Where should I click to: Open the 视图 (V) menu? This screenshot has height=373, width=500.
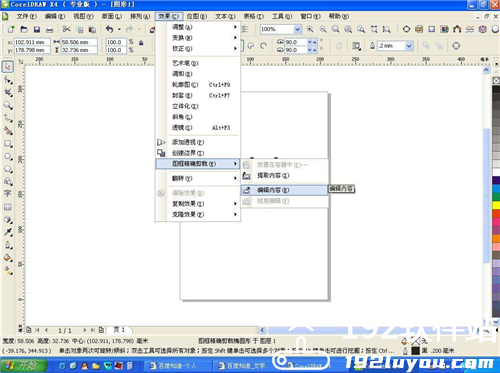pyautogui.click(x=83, y=16)
